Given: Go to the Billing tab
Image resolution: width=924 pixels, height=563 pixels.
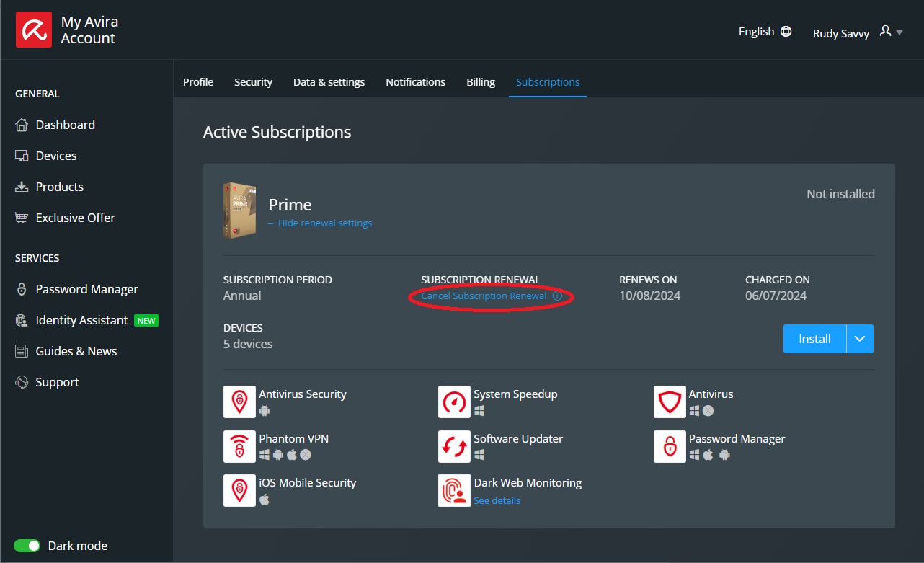Looking at the screenshot, I should [x=481, y=82].
